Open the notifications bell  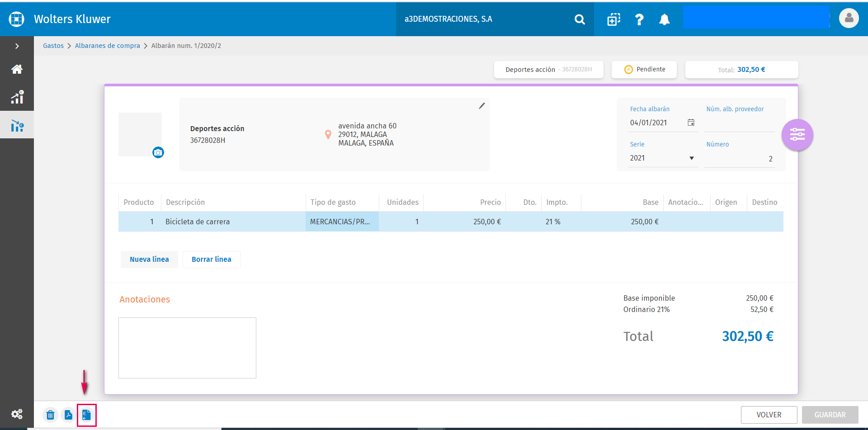click(x=664, y=19)
